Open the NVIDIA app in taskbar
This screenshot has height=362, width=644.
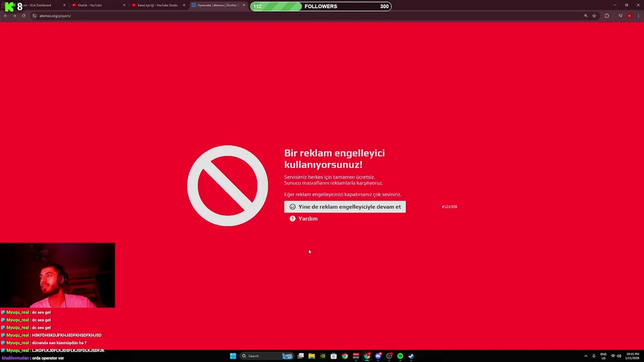[323, 356]
